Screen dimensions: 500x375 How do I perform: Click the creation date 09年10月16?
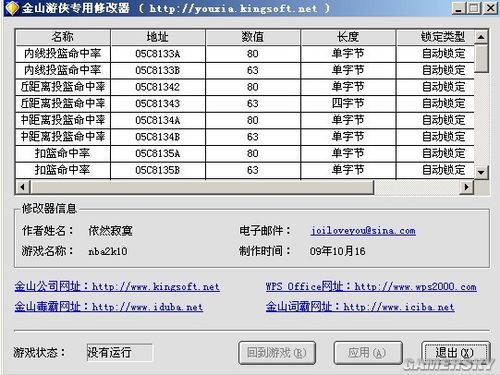pos(337,251)
